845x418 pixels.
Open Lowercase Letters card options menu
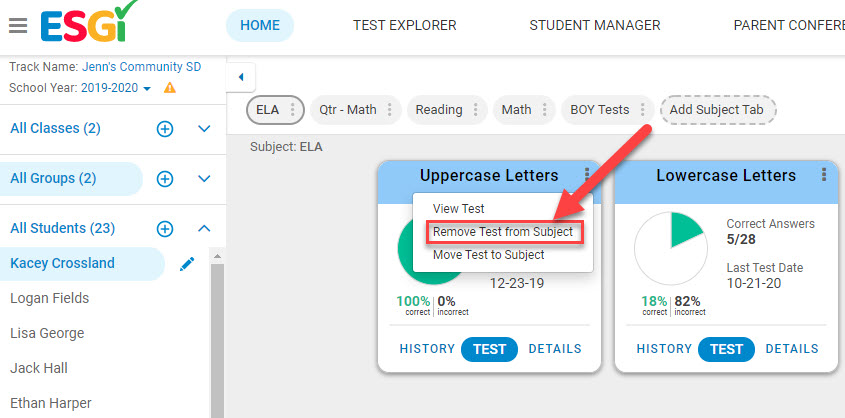click(x=823, y=175)
